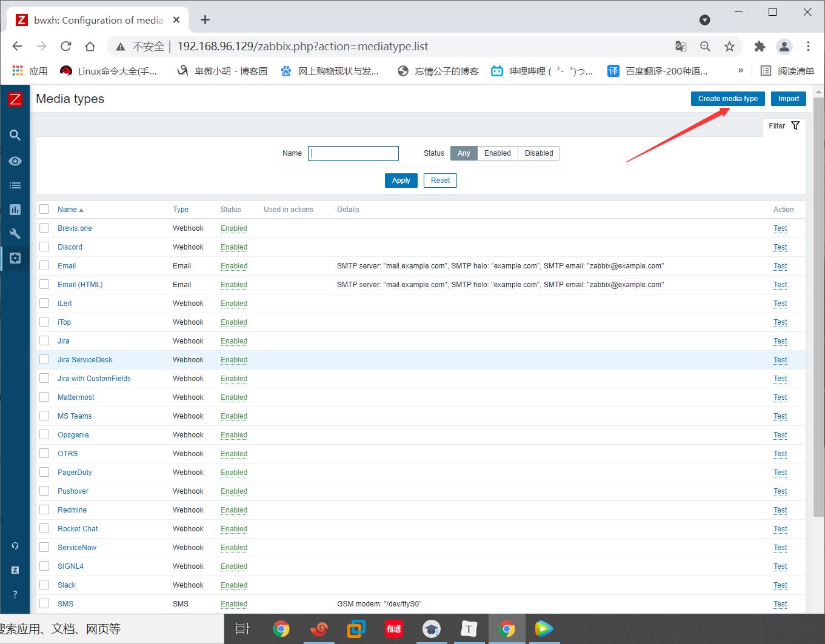This screenshot has width=825, height=644.
Task: Tick the select-all checkbox in table header
Action: pyautogui.click(x=44, y=209)
